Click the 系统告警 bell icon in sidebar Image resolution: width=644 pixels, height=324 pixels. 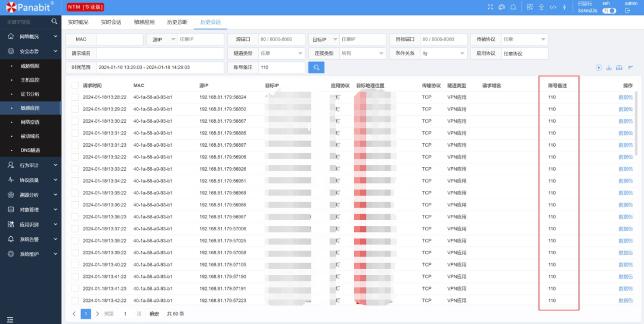[11, 239]
